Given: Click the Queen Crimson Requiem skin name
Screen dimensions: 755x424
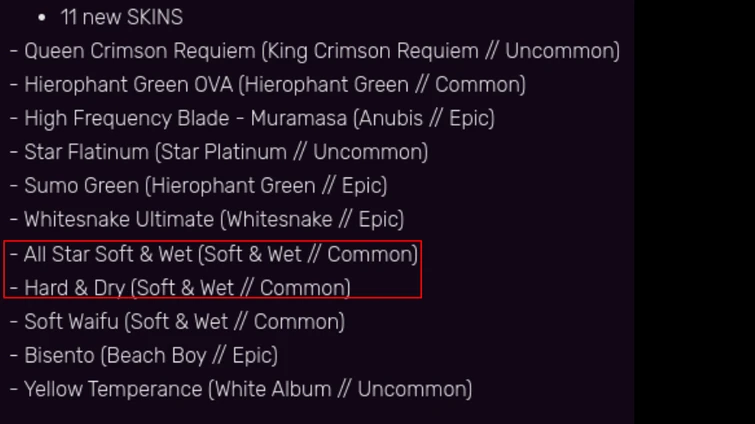Looking at the screenshot, I should [139, 51].
